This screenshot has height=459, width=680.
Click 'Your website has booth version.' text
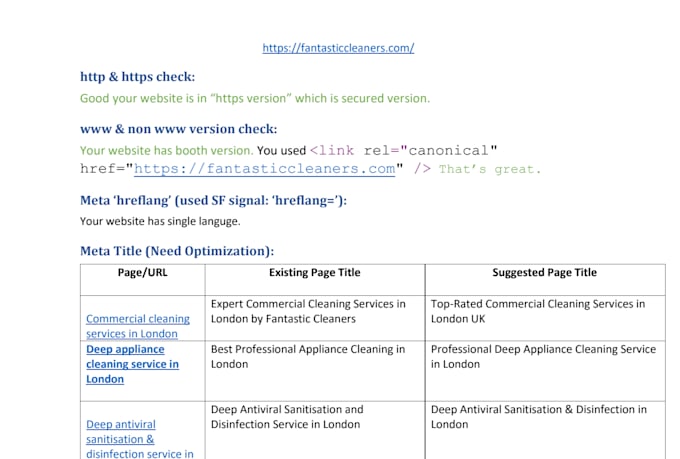(167, 151)
